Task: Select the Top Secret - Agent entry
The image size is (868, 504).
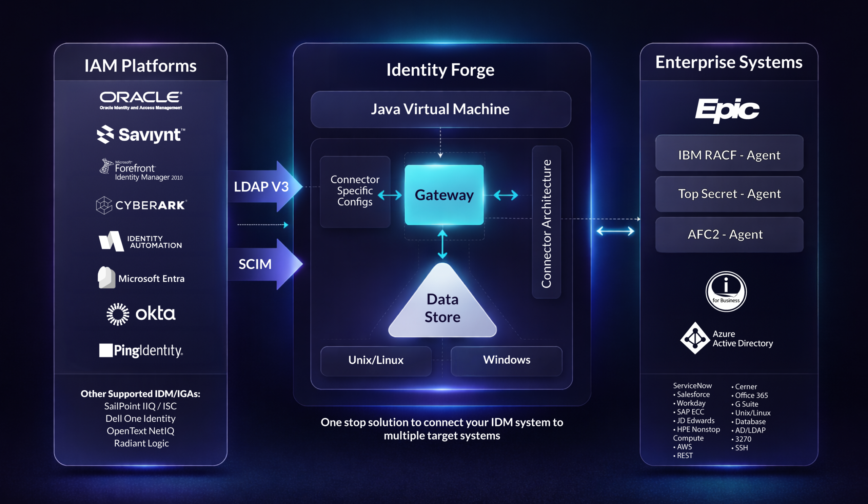Action: tap(729, 194)
